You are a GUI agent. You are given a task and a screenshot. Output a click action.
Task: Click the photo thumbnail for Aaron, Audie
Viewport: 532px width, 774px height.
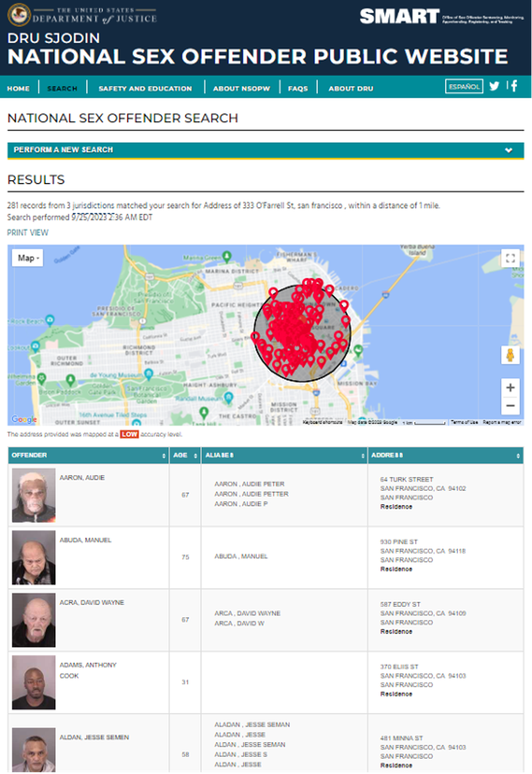[x=33, y=495]
